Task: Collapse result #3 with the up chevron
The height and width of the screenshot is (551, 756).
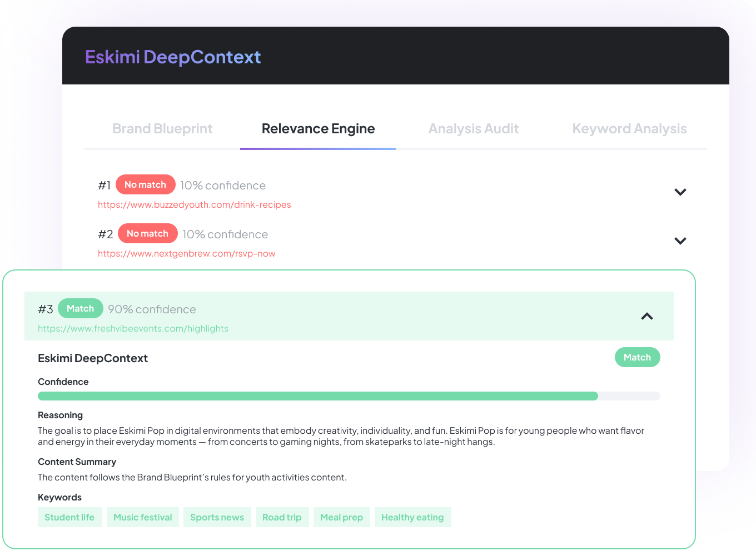Action: coord(647,316)
